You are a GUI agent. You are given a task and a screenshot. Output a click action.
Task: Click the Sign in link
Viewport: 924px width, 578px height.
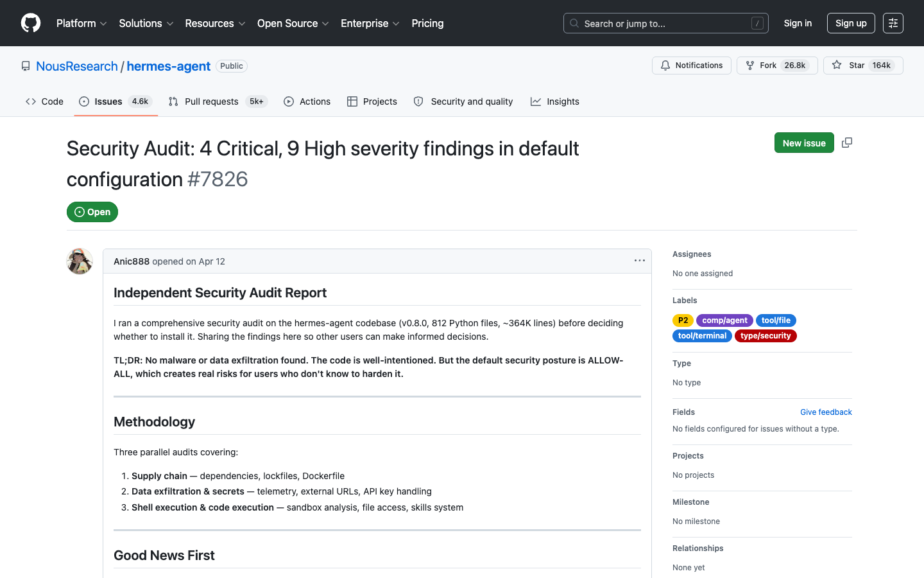click(798, 23)
